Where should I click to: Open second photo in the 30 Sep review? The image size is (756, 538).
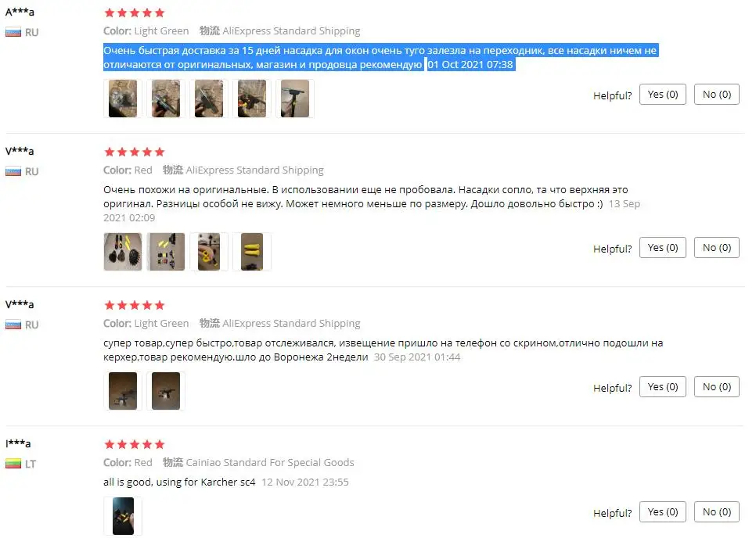click(165, 391)
